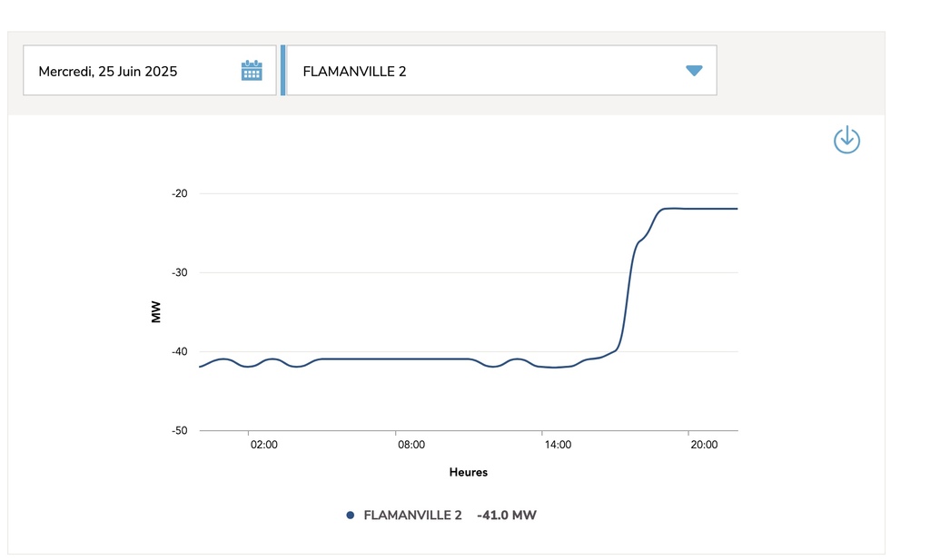
Task: Expand the FLAMANVILLE 2 dropdown arrow
Action: click(694, 71)
